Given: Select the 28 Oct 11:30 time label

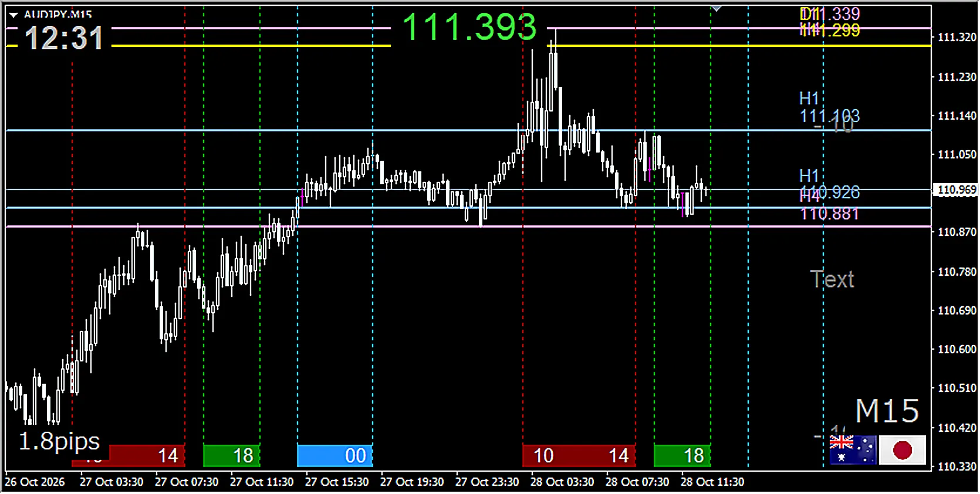Looking at the screenshot, I should 712,482.
